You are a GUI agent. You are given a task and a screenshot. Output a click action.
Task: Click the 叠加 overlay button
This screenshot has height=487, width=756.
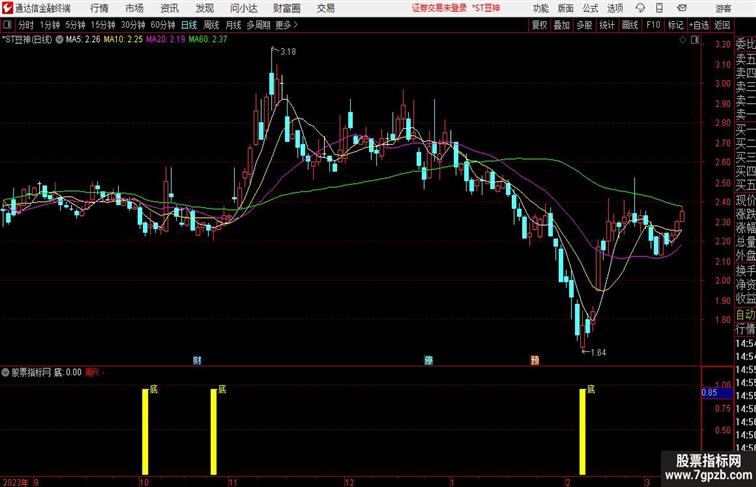pyautogui.click(x=562, y=25)
